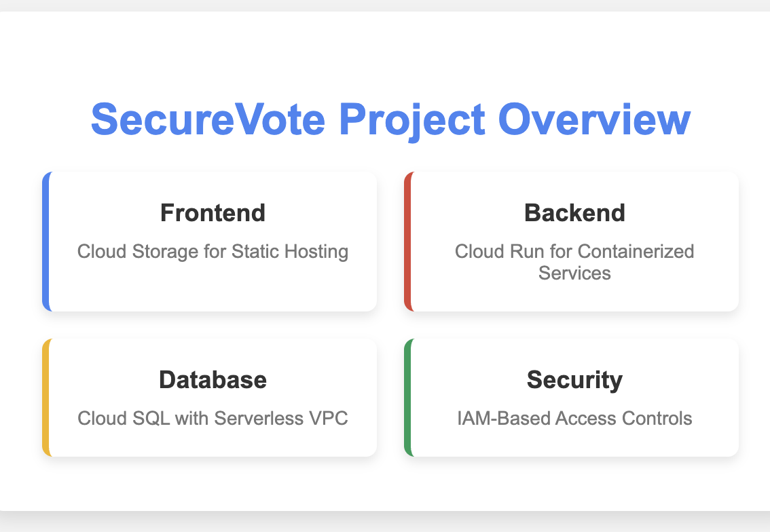
Task: Click the word Hosting in Frontend card
Action: (316, 252)
